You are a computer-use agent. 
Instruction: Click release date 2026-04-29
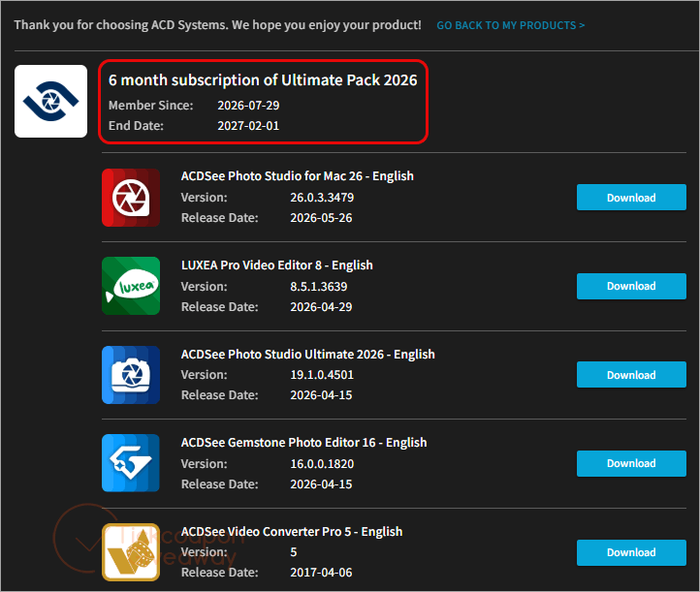coord(321,307)
